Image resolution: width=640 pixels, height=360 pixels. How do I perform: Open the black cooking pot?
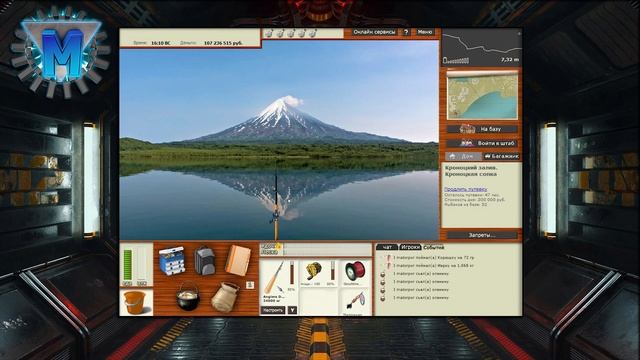(188, 296)
